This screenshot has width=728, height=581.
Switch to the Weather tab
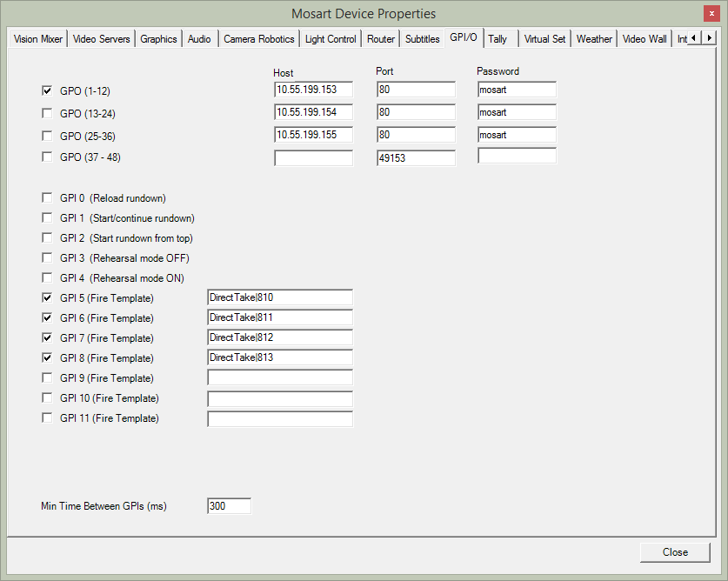click(x=594, y=39)
